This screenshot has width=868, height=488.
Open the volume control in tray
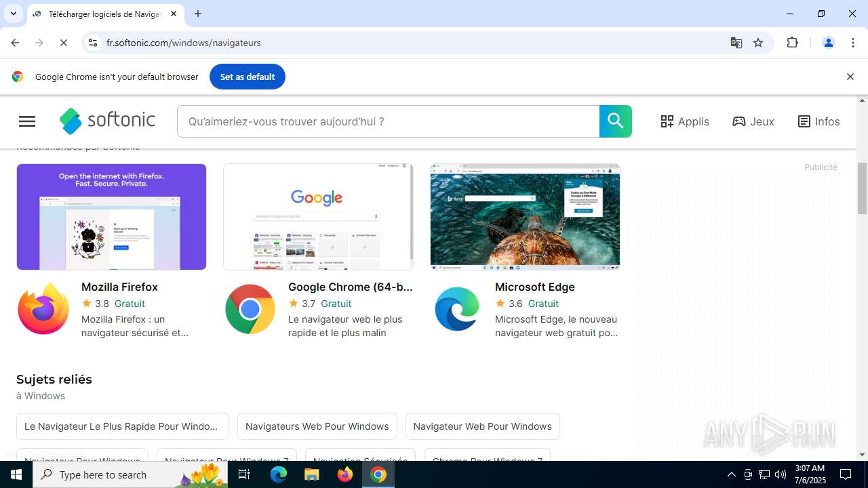pos(781,474)
